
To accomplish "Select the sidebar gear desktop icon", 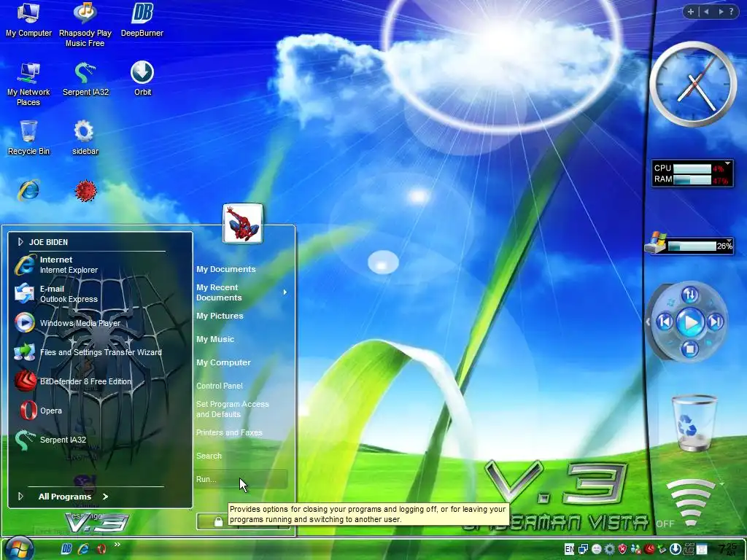I will click(x=85, y=138).
